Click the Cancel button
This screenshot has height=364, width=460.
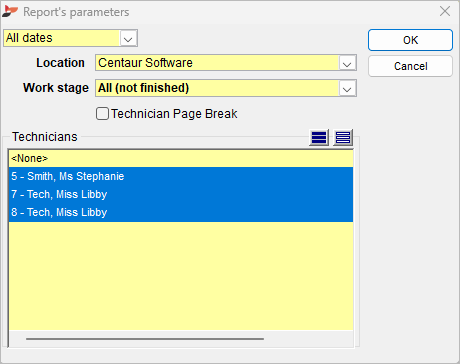click(x=410, y=66)
